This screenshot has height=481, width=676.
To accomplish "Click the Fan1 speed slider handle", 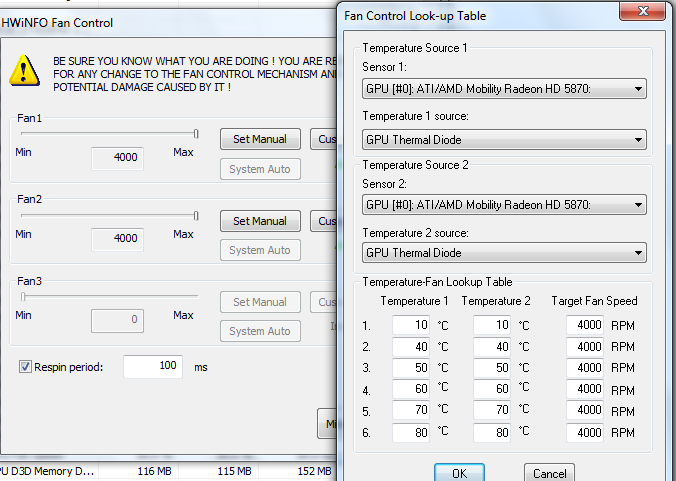I will [196, 134].
